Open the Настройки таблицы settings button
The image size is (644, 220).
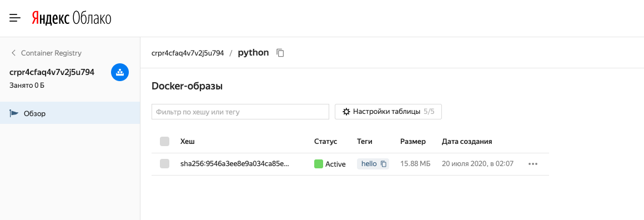pyautogui.click(x=388, y=112)
